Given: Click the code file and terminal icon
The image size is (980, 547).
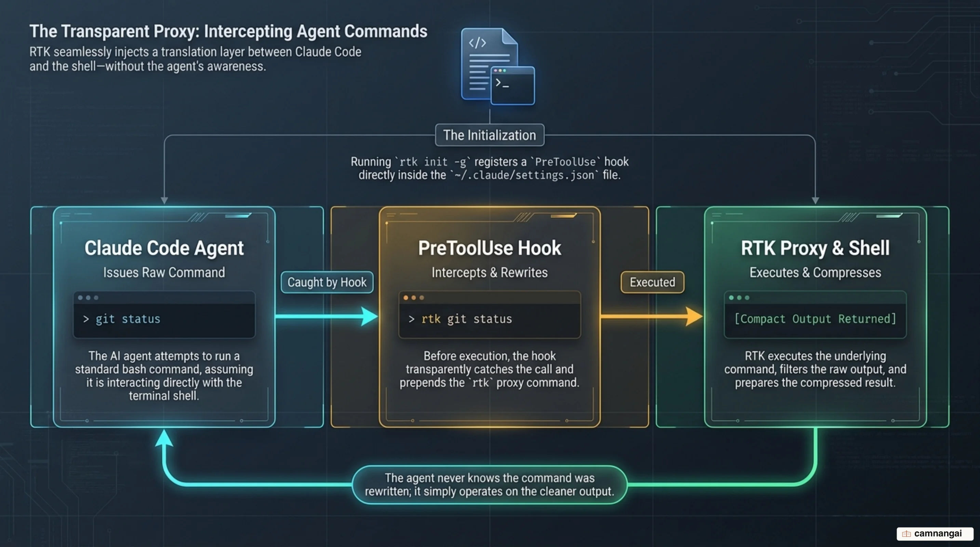Looking at the screenshot, I should (498, 66).
